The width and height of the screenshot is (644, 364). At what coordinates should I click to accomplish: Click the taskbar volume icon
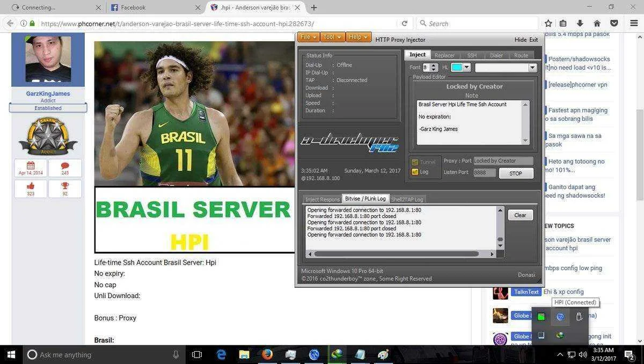click(x=583, y=354)
